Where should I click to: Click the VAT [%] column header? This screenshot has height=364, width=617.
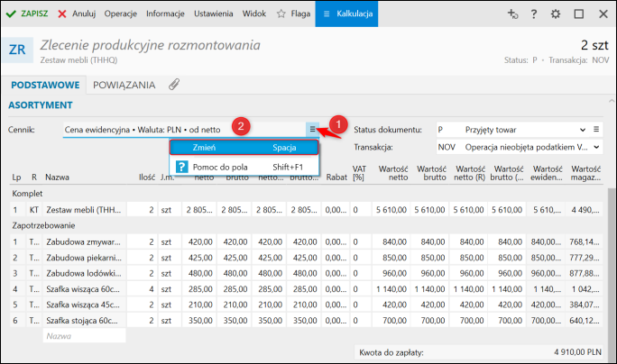359,173
